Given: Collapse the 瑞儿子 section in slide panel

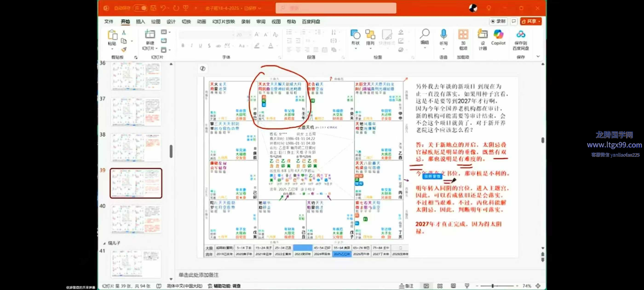Looking at the screenshot, I should pyautogui.click(x=104, y=243).
